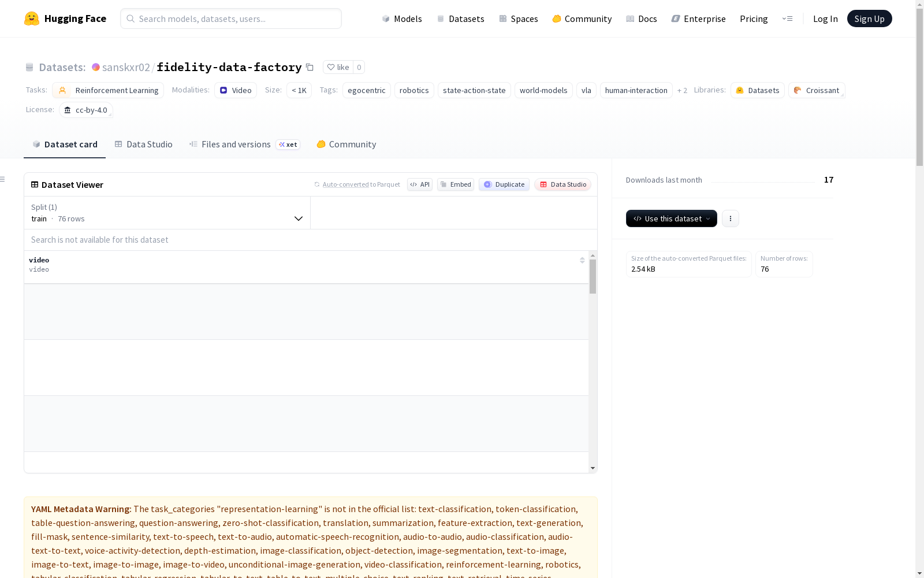Click the text-classification link in warning
Image resolution: width=924 pixels, height=578 pixels.
click(454, 509)
